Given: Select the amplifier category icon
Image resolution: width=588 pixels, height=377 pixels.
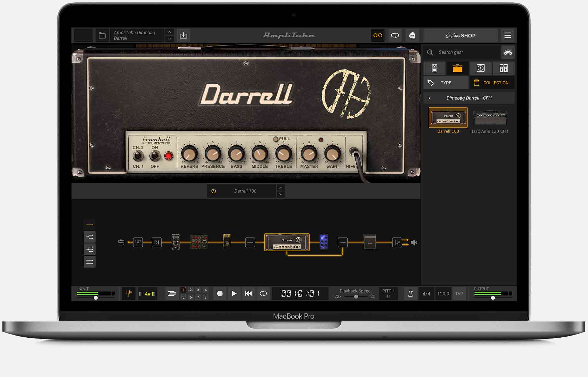Looking at the screenshot, I should point(458,68).
